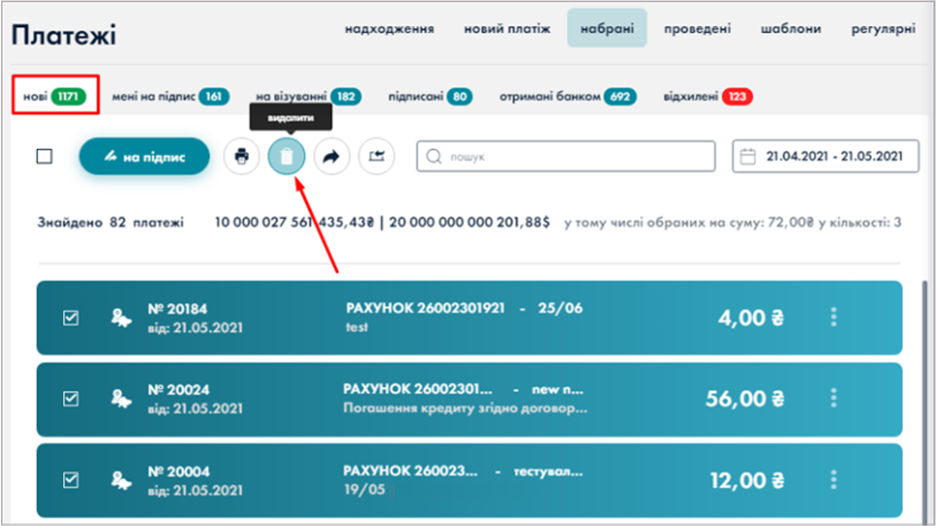Select мені на підпис 161 filter

(x=171, y=96)
